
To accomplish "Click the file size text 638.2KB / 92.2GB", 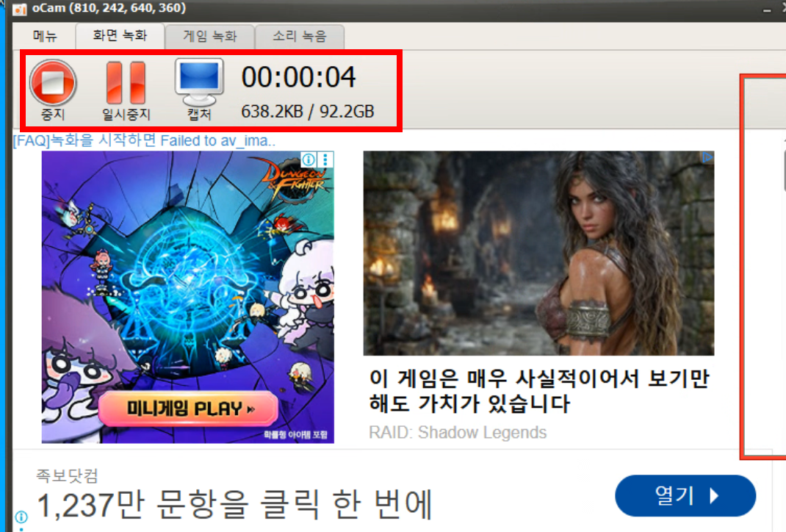I will coord(308,111).
